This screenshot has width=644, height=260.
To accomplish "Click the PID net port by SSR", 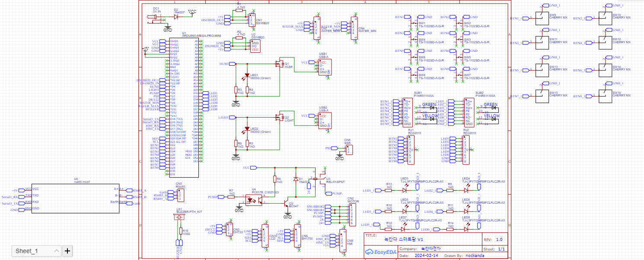I will 331,148.
